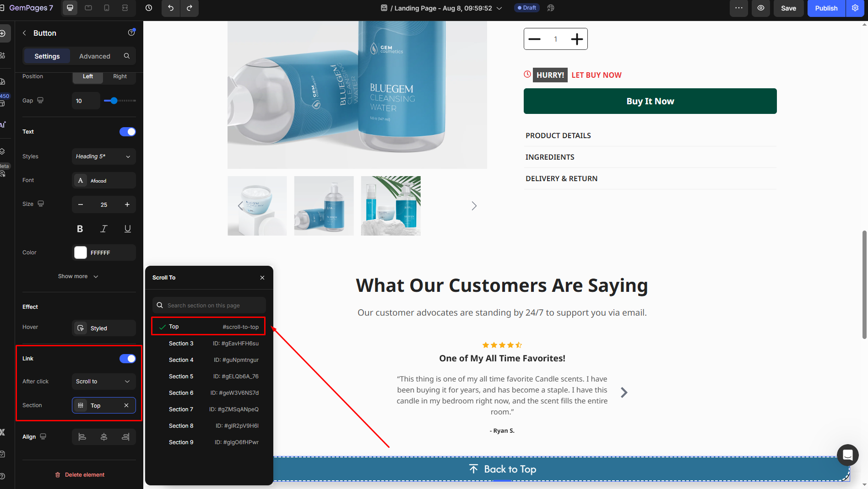Choose Section 5 in Scroll To list
Viewport: 868px width, 489px height.
(181, 376)
